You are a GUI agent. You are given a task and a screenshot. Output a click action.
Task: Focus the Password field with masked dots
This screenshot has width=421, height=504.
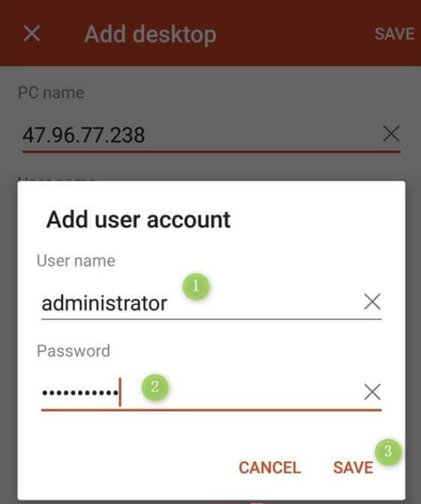click(x=199, y=392)
